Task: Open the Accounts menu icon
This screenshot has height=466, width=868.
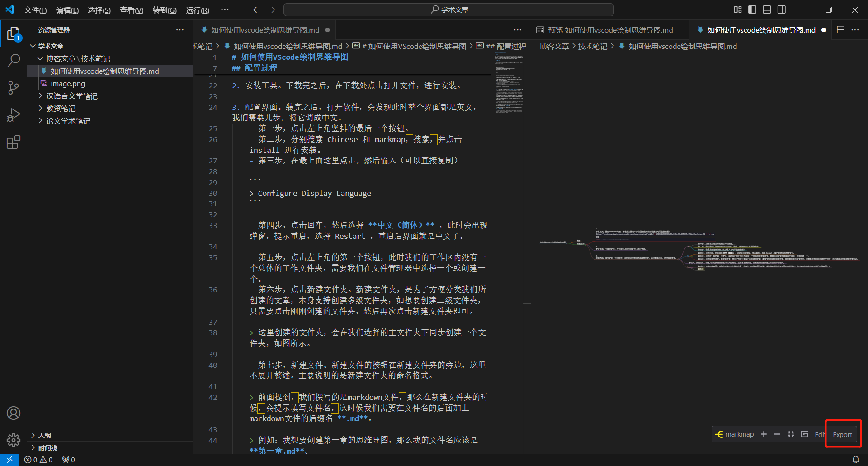Action: pos(14,413)
